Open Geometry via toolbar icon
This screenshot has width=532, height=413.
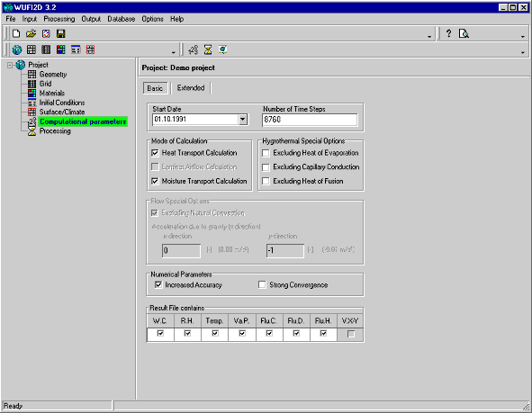click(32, 49)
